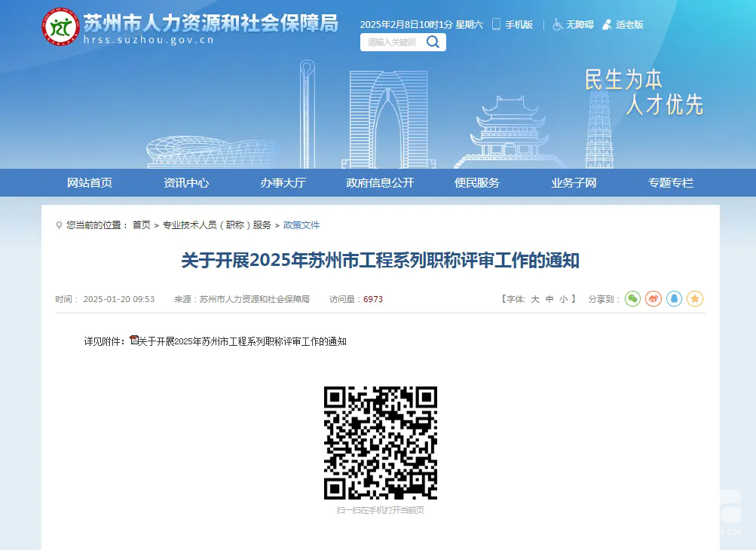Click the location pin breadcrumb icon

point(59,225)
